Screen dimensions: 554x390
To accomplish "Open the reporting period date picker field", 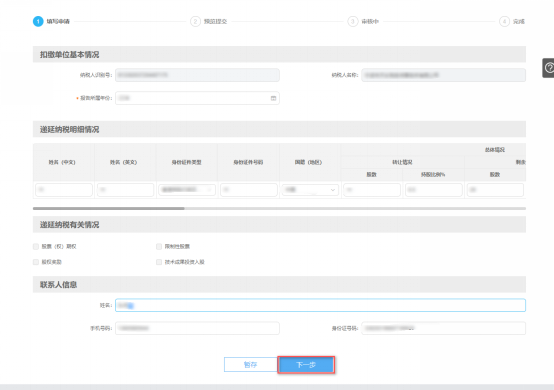I will 197,98.
